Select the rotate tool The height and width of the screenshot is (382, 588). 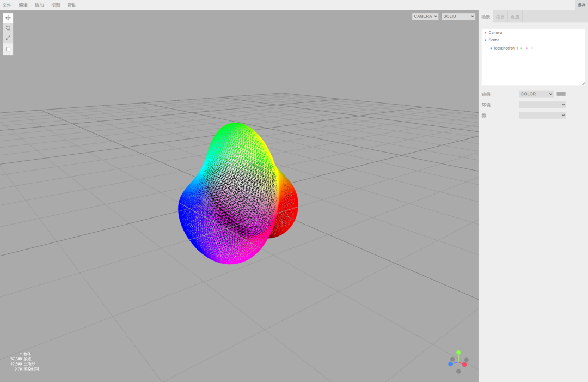click(x=8, y=28)
